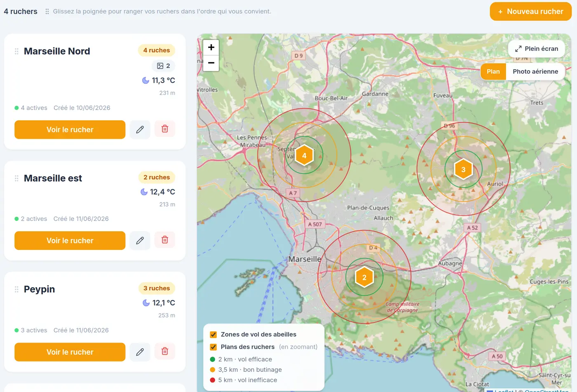577x392 pixels.
Task: Edit the Peypin apiary with pencil icon
Action: [x=140, y=352]
